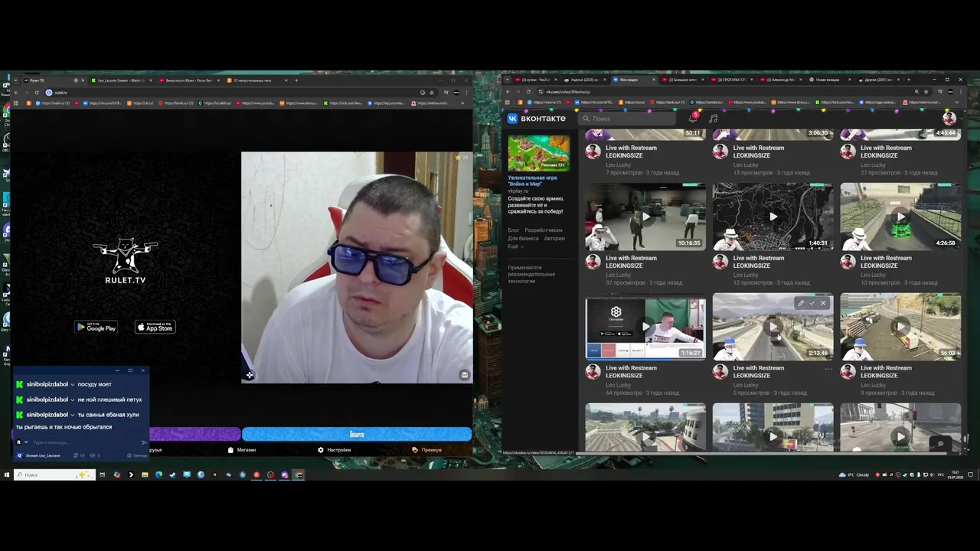Expand dropdown next to 'посуду моет' message
Image resolution: width=980 pixels, height=551 pixels.
click(73, 384)
